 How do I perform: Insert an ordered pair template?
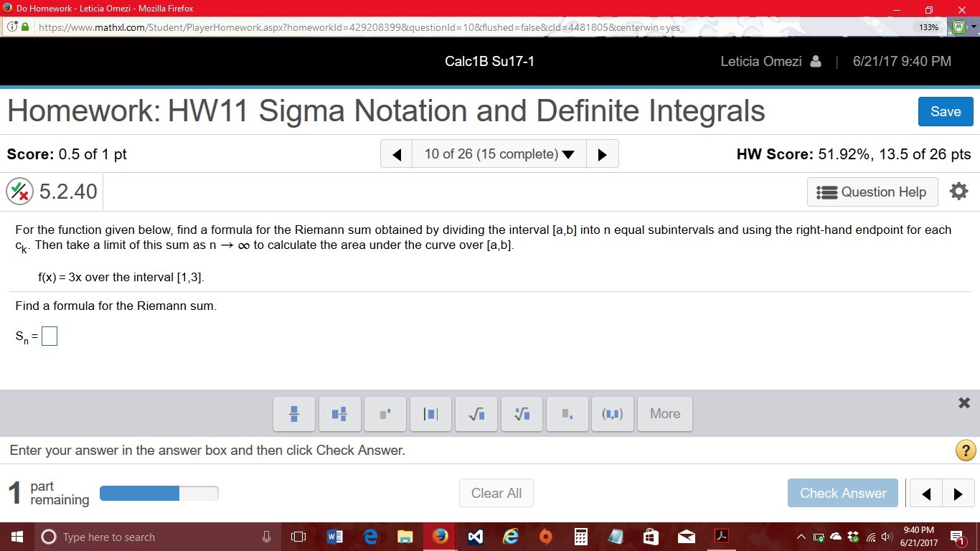613,414
